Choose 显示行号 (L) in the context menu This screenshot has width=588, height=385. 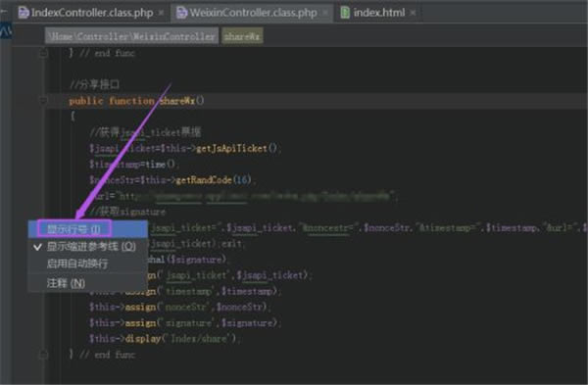point(88,229)
